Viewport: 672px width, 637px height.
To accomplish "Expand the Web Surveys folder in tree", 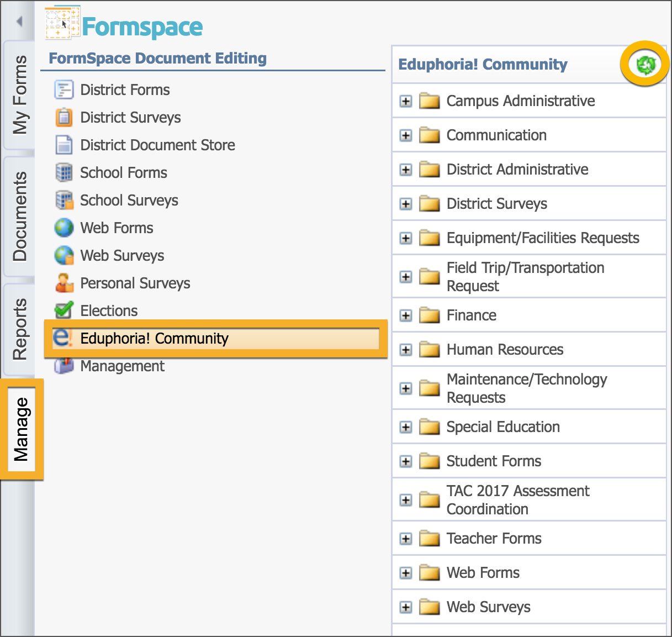I will (x=406, y=607).
